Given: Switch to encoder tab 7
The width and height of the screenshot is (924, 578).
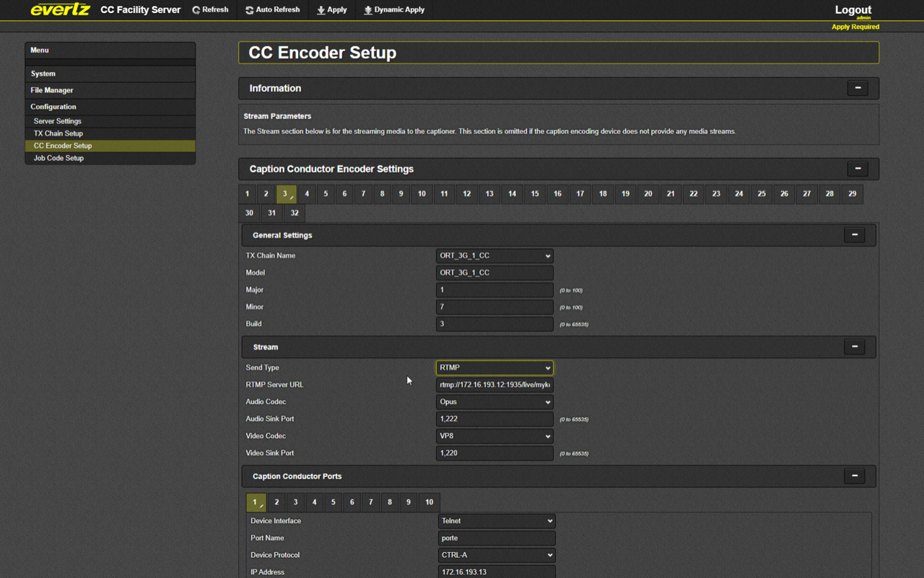Looking at the screenshot, I should tap(363, 193).
